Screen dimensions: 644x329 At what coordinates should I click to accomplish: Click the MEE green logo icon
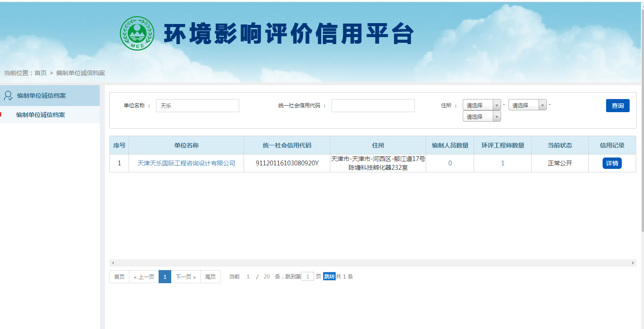137,34
